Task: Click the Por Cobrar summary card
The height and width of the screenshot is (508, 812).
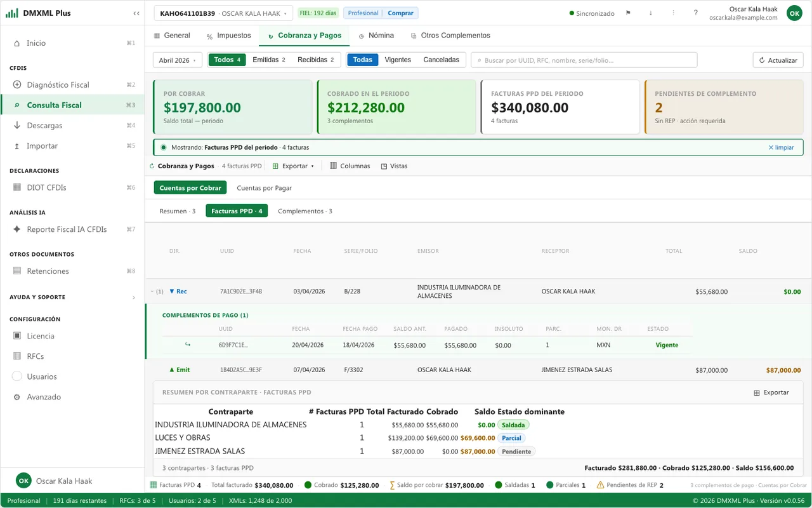Action: click(232, 107)
